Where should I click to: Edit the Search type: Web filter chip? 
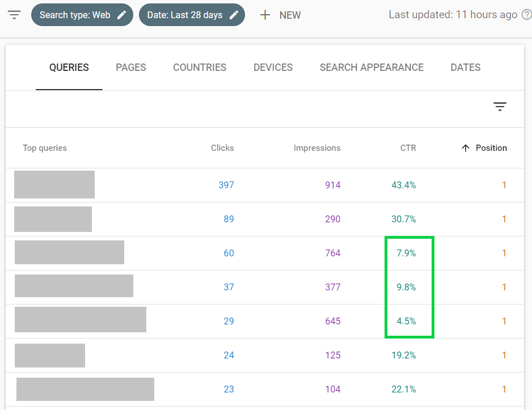[82, 15]
